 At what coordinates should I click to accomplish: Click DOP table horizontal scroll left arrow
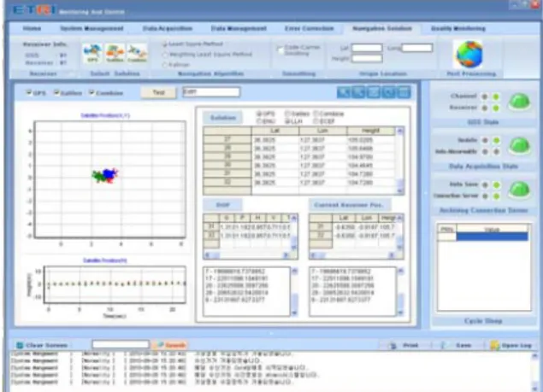(208, 255)
